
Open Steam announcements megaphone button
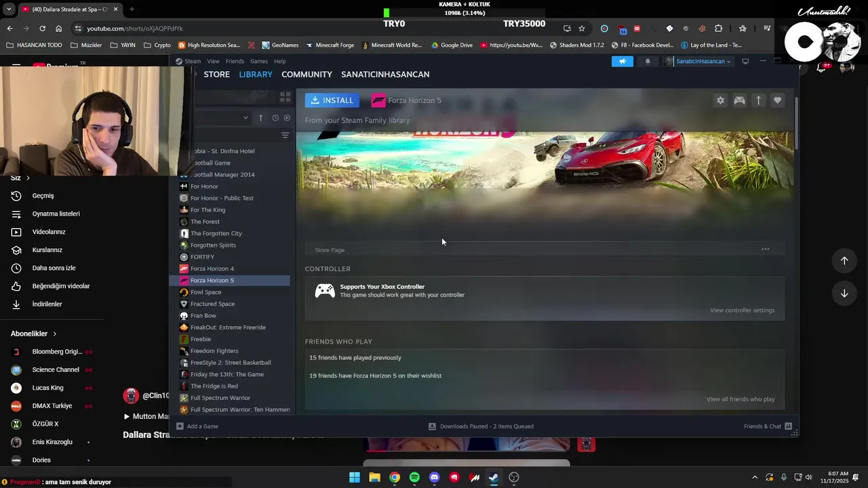point(622,61)
